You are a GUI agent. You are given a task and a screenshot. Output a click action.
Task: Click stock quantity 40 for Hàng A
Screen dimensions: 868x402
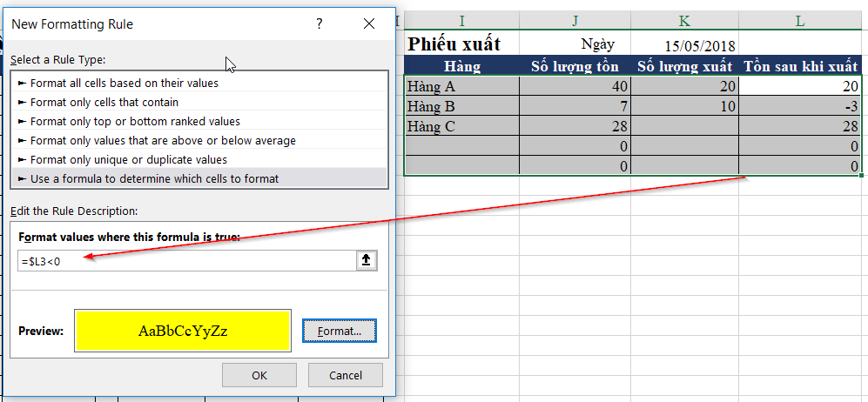pyautogui.click(x=575, y=86)
